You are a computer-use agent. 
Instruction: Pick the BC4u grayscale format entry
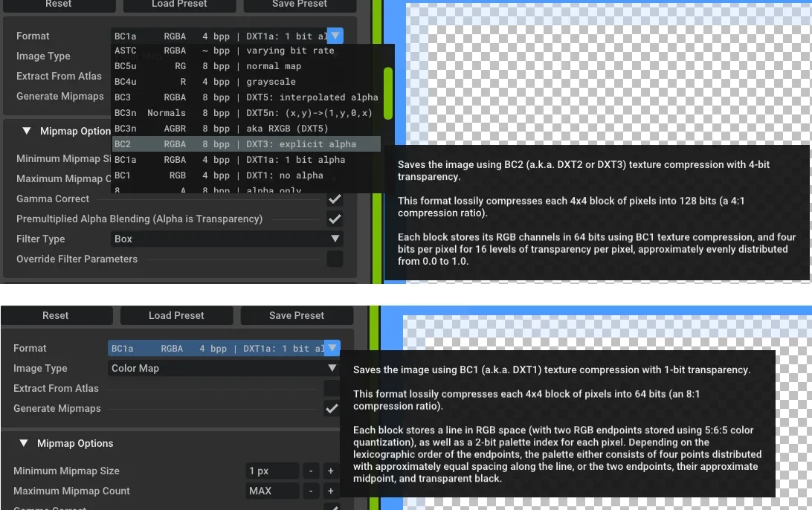click(x=247, y=82)
